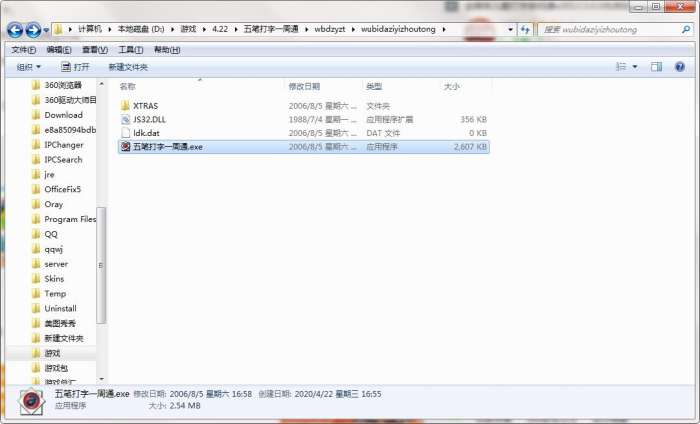The width and height of the screenshot is (700, 424).
Task: Expand arrow after wubidaziyizhoutong breadcrumb
Action: [444, 29]
